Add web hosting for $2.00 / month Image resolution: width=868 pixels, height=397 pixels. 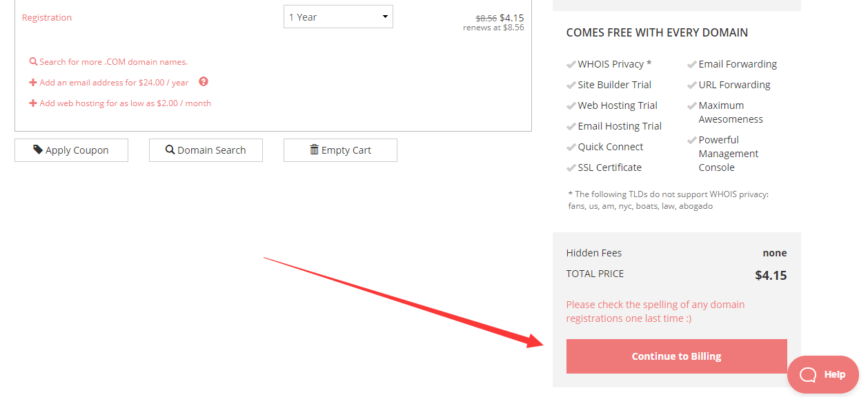125,103
